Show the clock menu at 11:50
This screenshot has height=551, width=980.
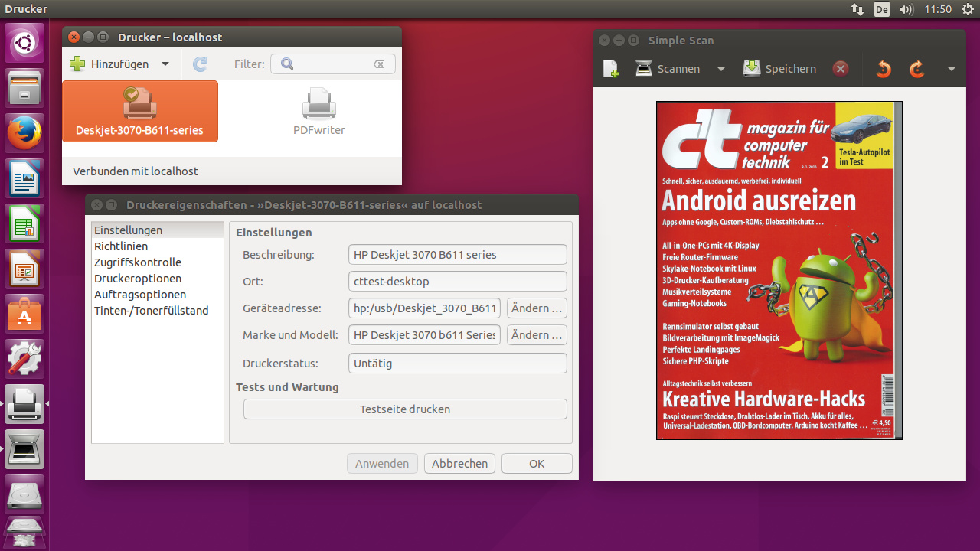[938, 9]
